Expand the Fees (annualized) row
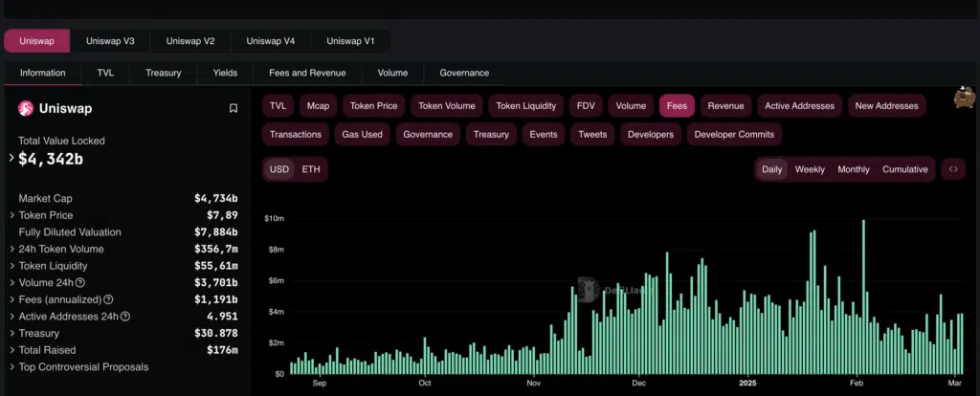980x396 pixels. coord(11,299)
